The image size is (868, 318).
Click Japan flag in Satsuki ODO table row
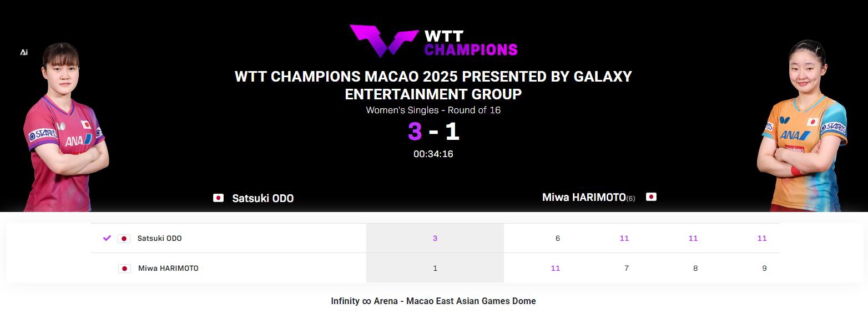click(124, 239)
